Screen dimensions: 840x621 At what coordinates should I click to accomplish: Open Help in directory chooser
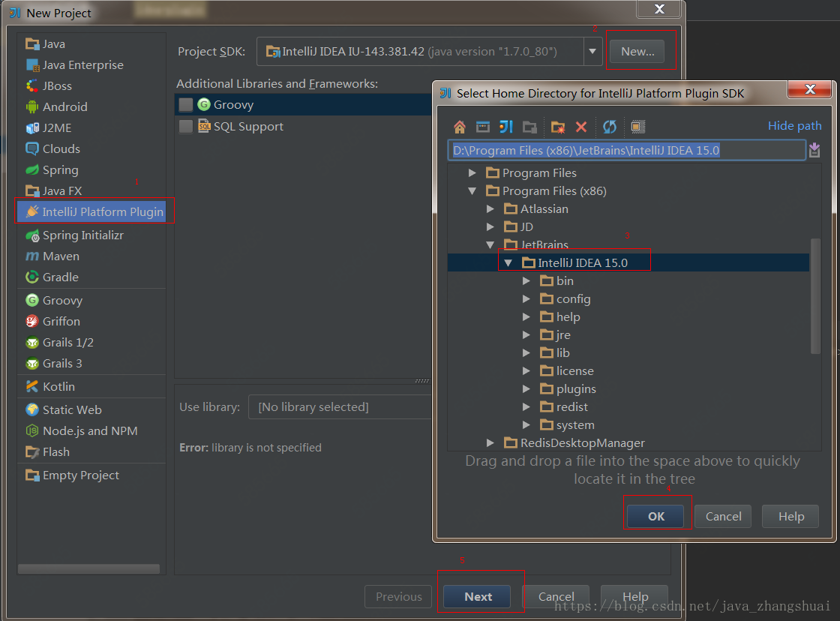coord(791,517)
